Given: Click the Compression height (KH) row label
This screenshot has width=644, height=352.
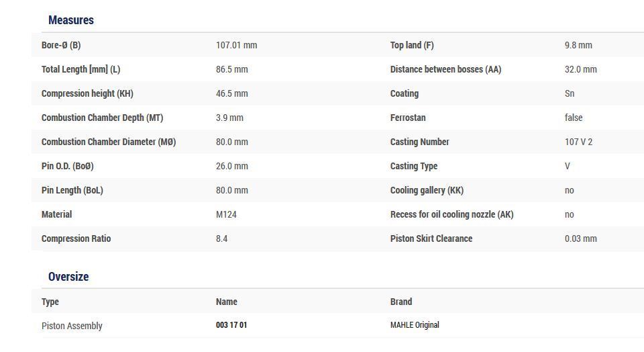Looking at the screenshot, I should [x=87, y=93].
